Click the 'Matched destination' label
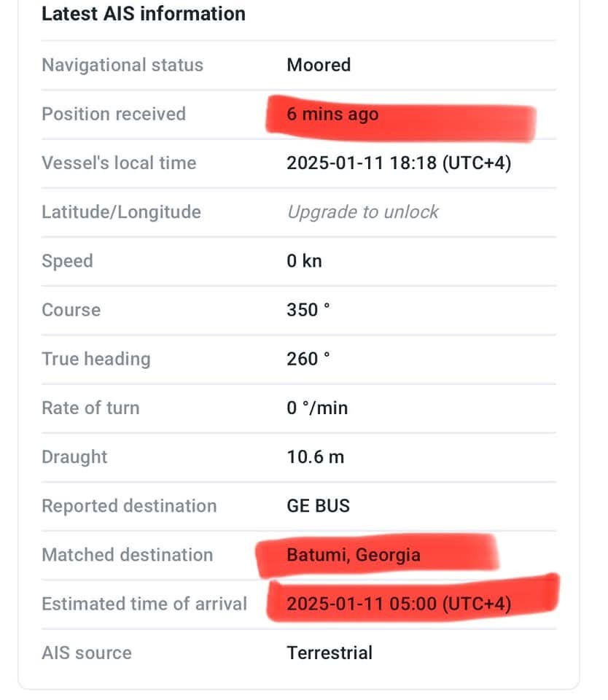This screenshot has height=700, width=608. (128, 555)
